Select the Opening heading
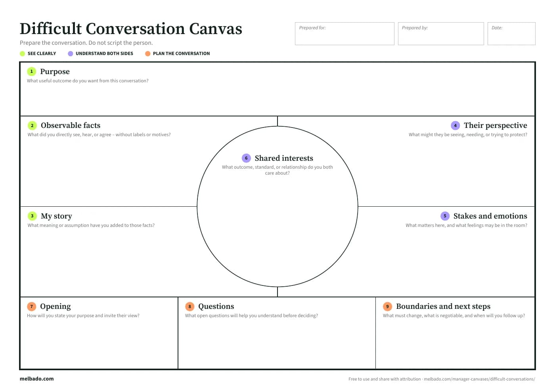The height and width of the screenshot is (392, 555). pos(55,306)
